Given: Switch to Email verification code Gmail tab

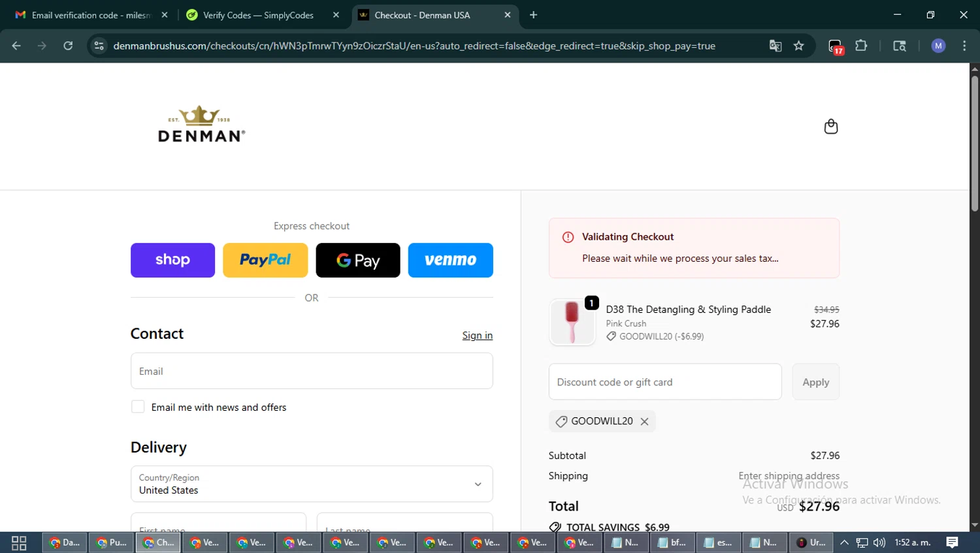Looking at the screenshot, I should coord(91,15).
